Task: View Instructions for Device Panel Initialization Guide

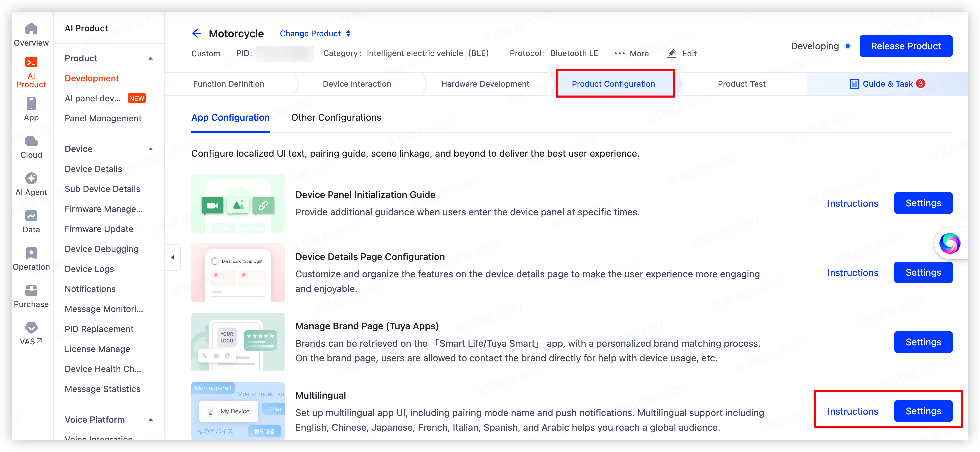Action: coord(853,204)
